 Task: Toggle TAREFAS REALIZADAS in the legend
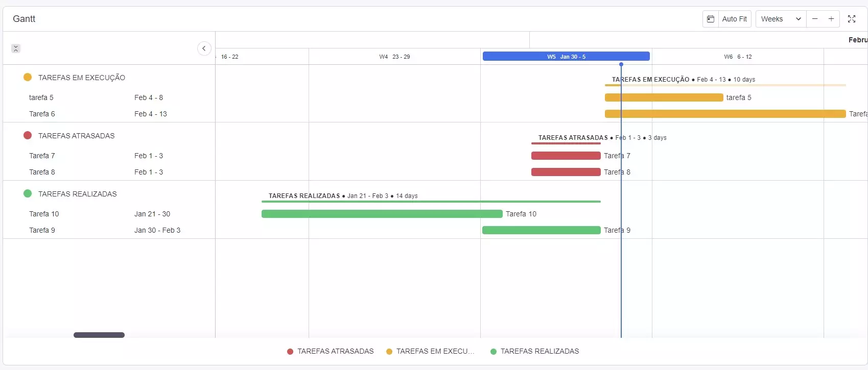coord(534,351)
